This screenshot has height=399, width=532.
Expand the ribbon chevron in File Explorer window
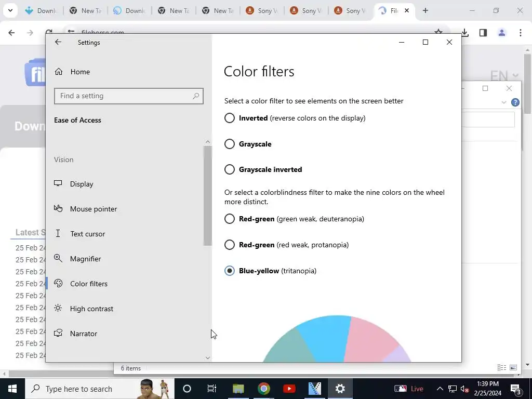pos(504,102)
